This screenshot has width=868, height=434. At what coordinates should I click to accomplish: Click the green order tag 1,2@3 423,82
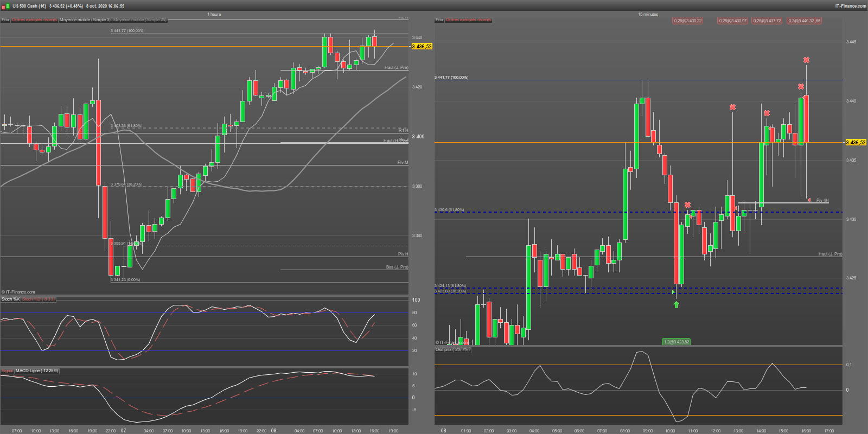[676, 342]
